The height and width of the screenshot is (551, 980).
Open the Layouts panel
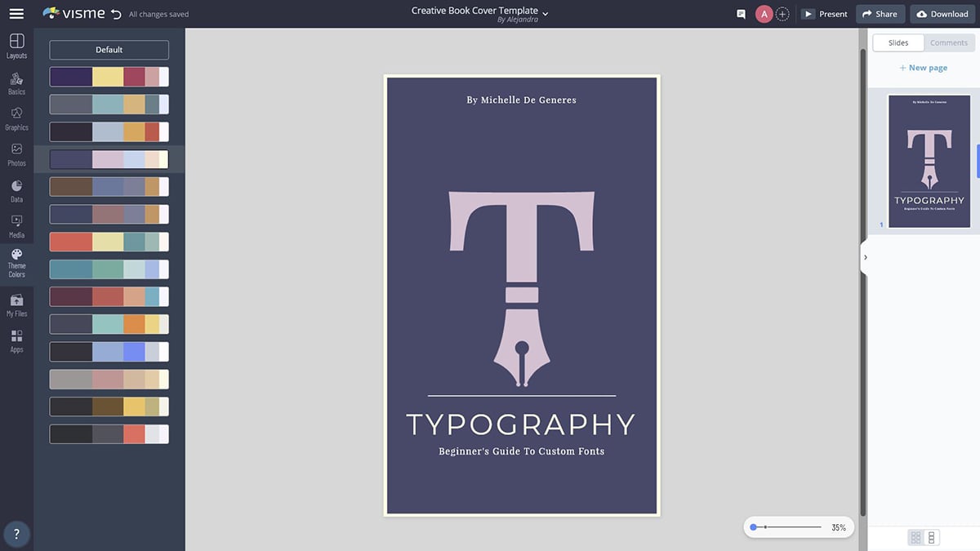coord(16,47)
